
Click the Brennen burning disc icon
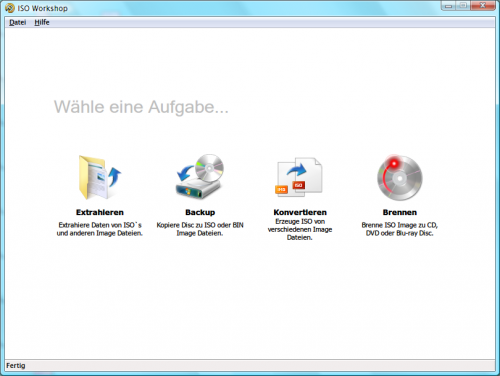click(400, 177)
